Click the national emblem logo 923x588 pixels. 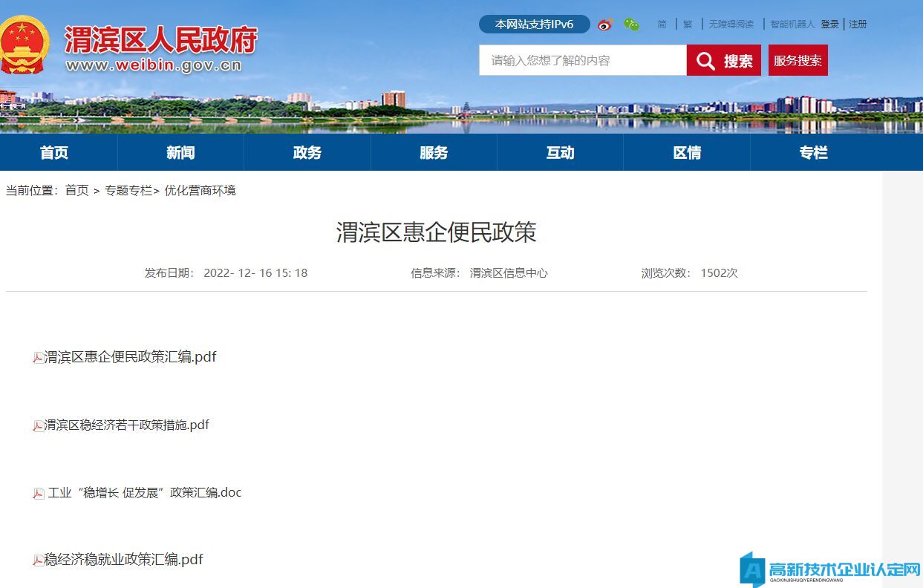(24, 45)
